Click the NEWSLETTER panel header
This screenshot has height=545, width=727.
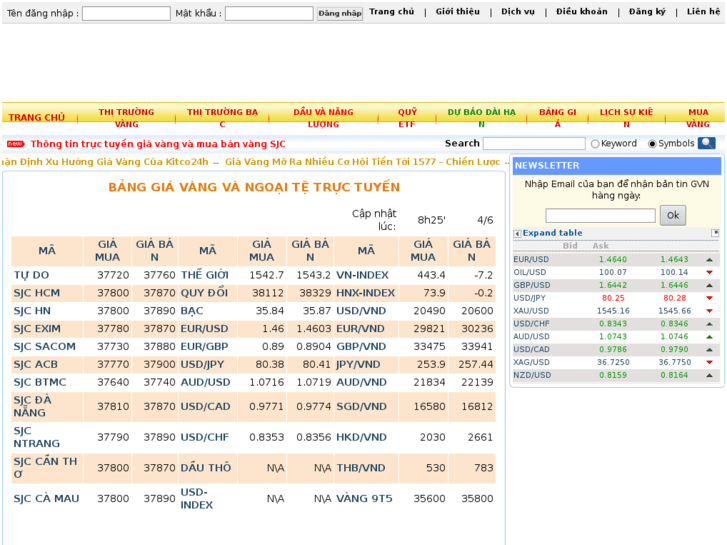(617, 166)
